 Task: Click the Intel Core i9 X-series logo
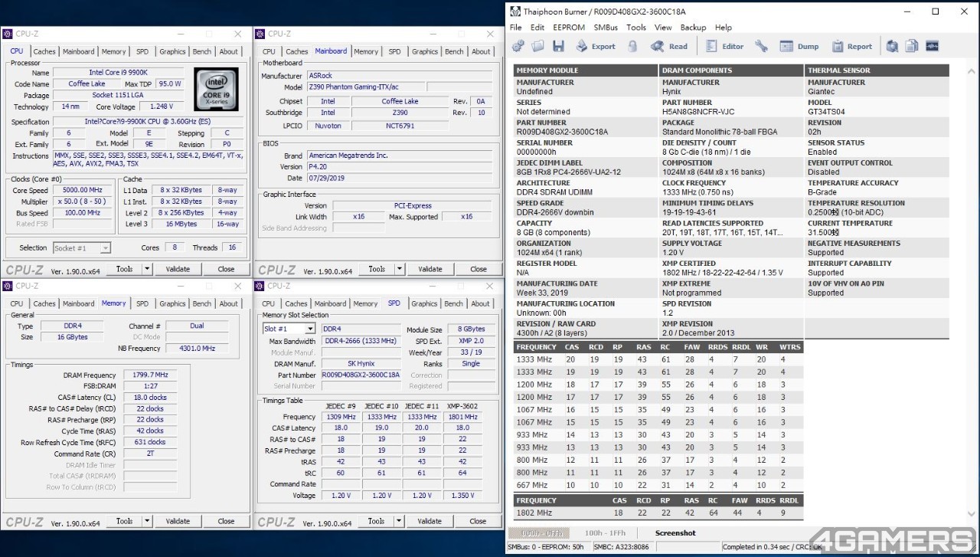pyautogui.click(x=216, y=89)
